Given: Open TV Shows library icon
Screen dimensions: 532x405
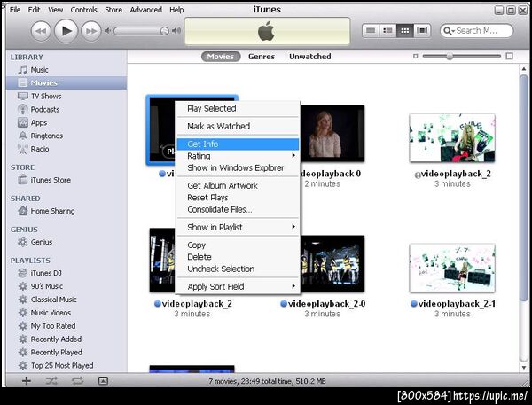Looking at the screenshot, I should (x=23, y=97).
